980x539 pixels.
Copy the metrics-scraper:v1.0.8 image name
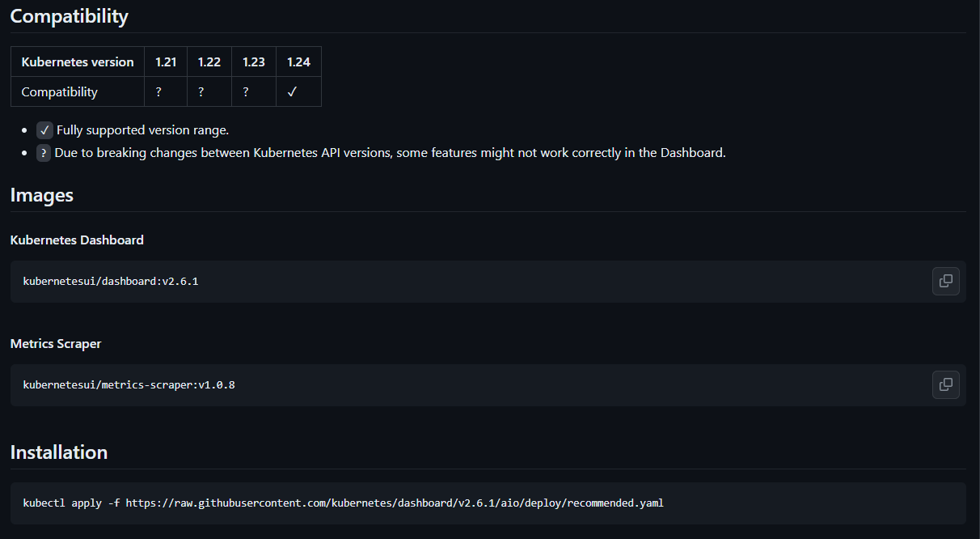click(945, 384)
